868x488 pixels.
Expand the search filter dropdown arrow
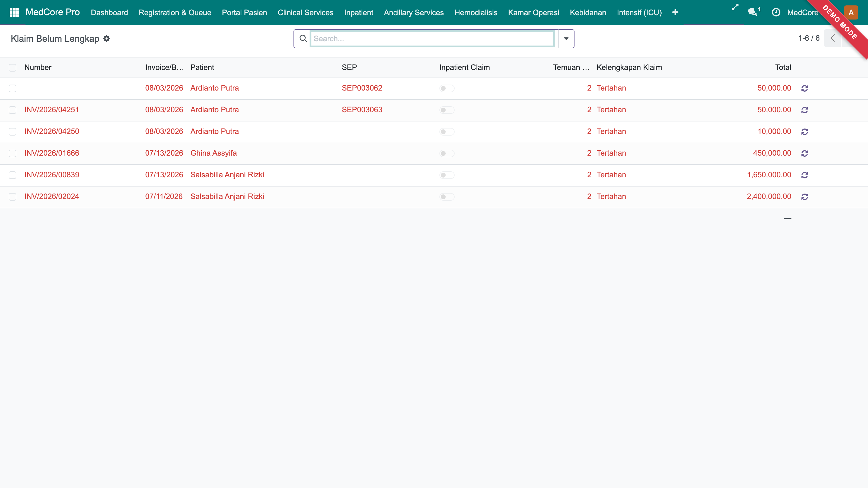tap(566, 39)
